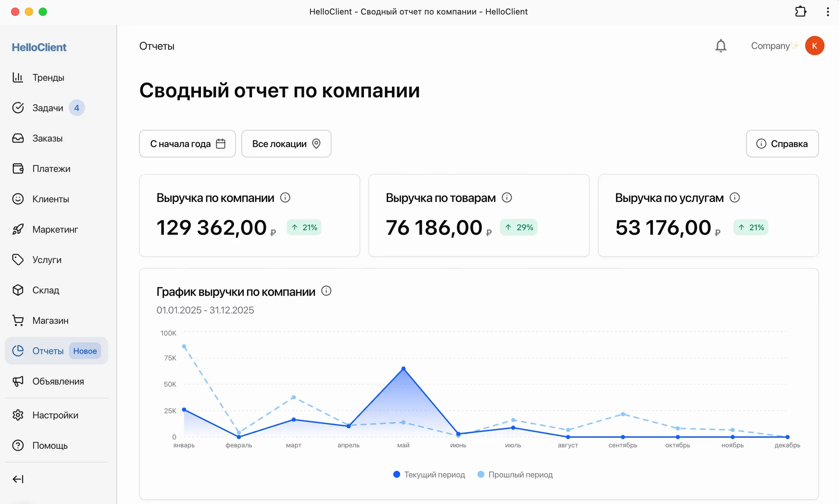Screen dimensions: 839x504
Task: Click the info icon beside Выручка по услугам
Action: click(x=735, y=198)
